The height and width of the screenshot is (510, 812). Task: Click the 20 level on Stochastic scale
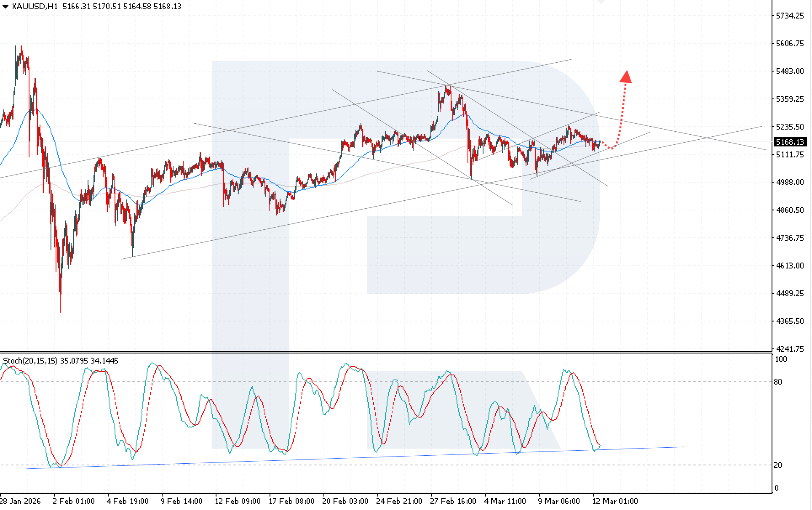tap(778, 465)
